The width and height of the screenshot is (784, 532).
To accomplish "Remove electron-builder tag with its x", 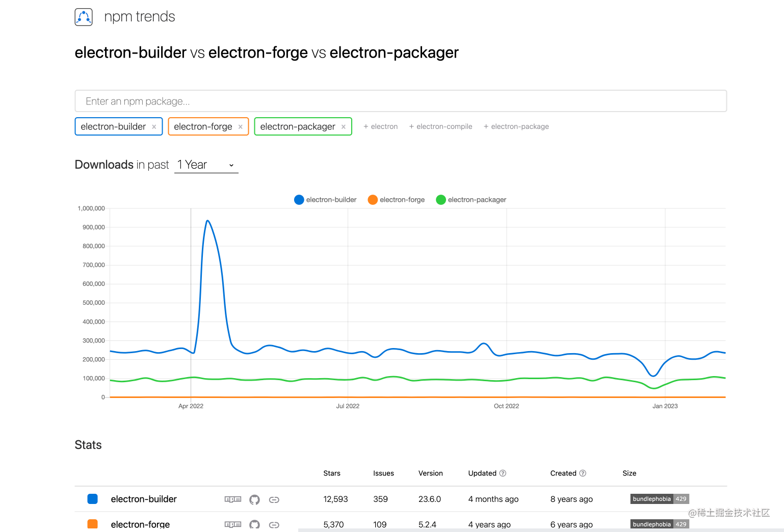I will tap(154, 127).
